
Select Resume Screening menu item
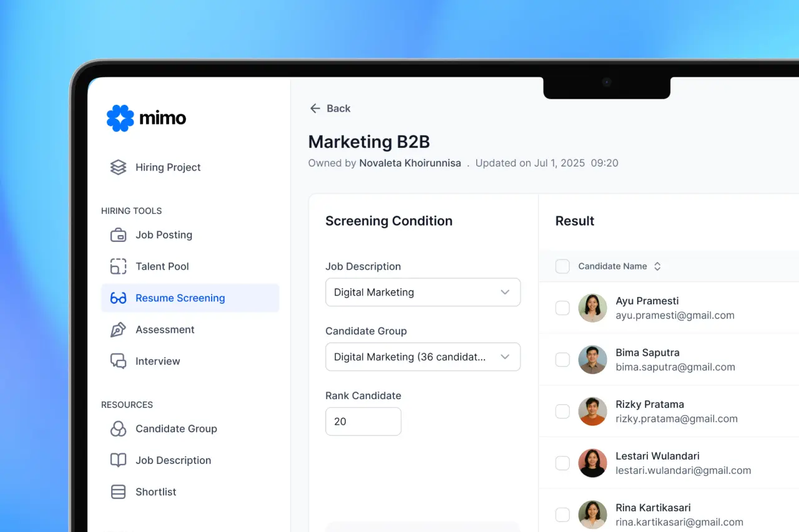coord(190,298)
